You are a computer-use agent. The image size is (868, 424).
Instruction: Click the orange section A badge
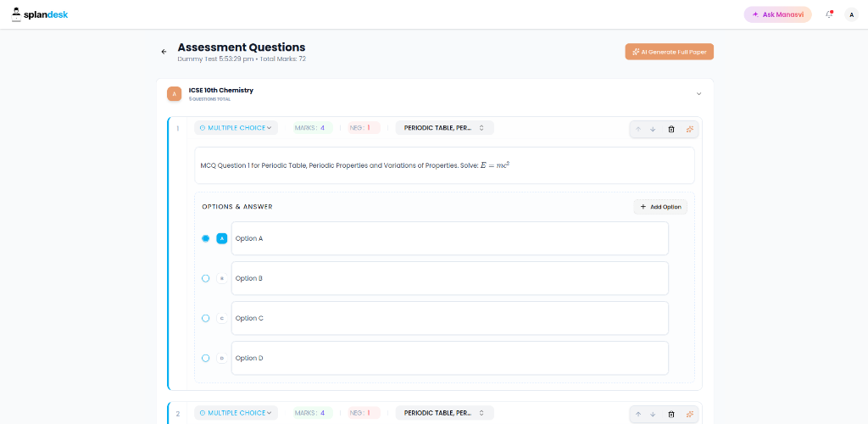[175, 93]
